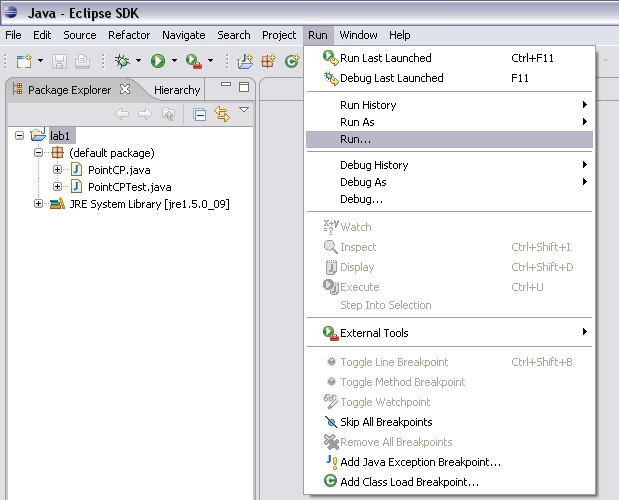Click the Save toolbar icon
This screenshot has height=500, width=619.
pos(59,61)
